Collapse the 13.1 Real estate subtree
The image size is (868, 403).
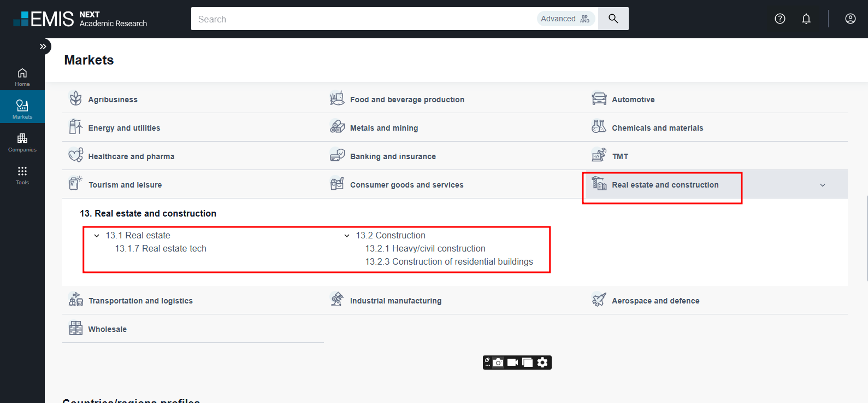97,236
